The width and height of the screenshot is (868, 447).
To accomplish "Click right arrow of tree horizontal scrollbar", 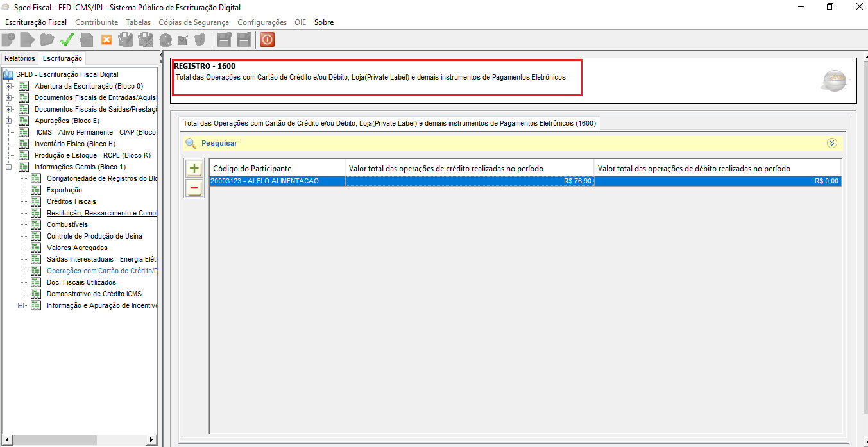I will [151, 439].
